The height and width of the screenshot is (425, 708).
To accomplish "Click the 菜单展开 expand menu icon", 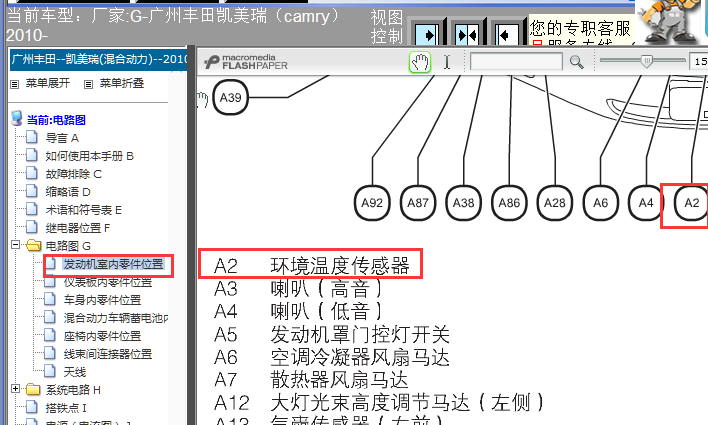I will pos(14,84).
